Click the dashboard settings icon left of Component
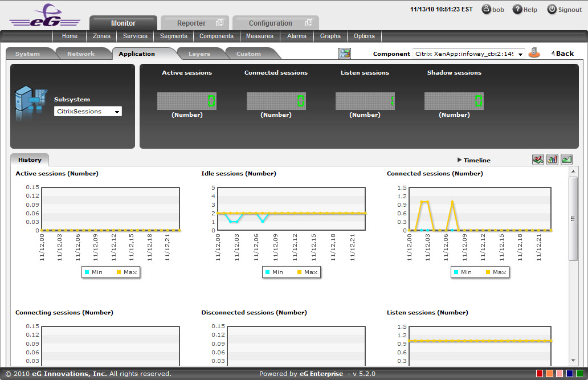Viewport: 588px width, 380px height. (344, 53)
